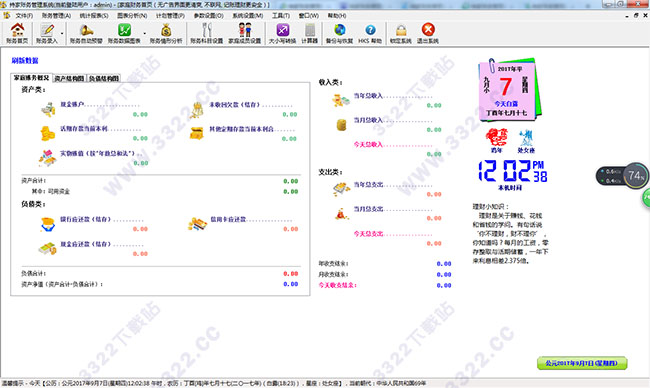Screen dimensions: 650x388
Task: Open 家庭成员设置 family members icon
Action: pyautogui.click(x=245, y=33)
